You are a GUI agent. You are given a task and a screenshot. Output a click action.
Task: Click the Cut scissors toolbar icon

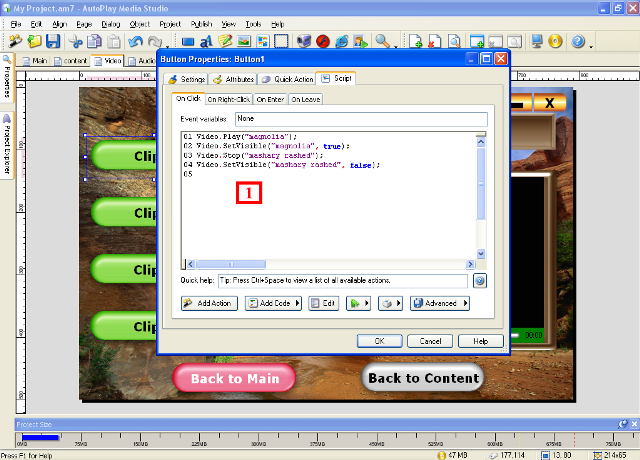pos(77,42)
